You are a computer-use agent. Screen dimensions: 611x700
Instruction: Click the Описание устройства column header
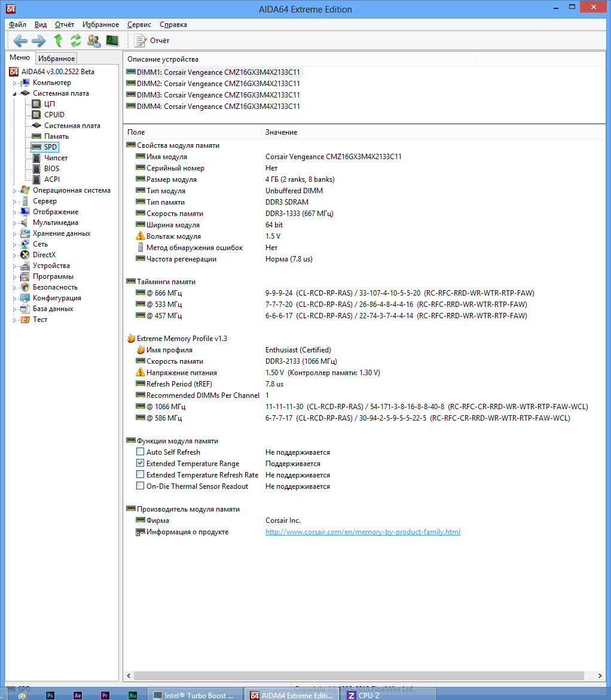point(299,59)
